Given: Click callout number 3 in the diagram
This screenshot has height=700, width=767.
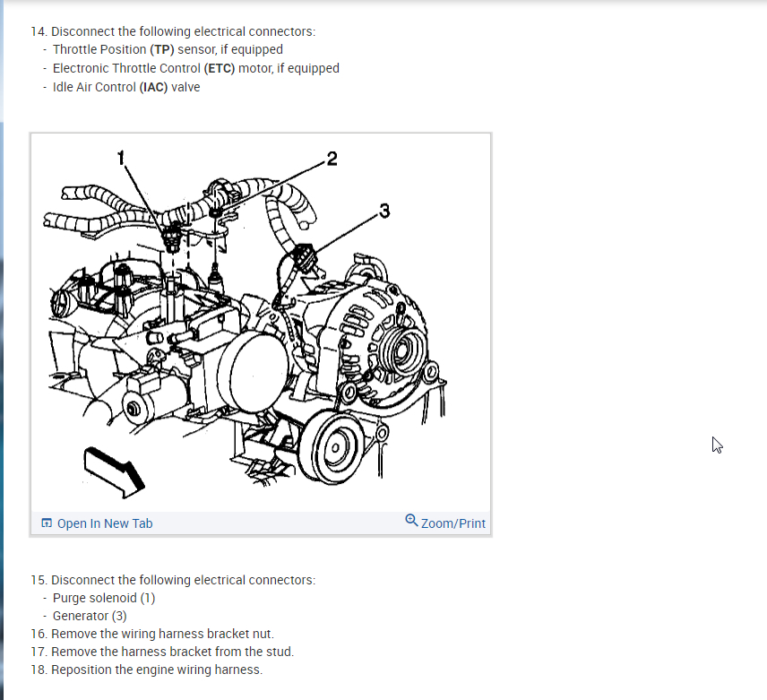Looking at the screenshot, I should point(384,211).
